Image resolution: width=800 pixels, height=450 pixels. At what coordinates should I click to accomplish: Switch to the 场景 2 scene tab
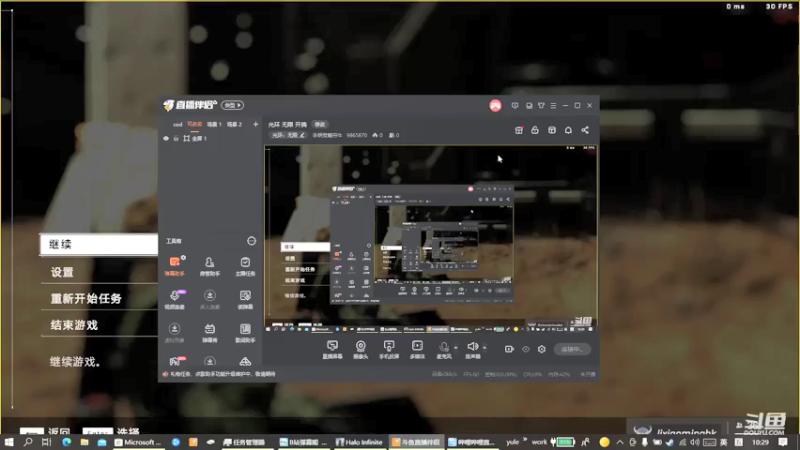(235, 124)
